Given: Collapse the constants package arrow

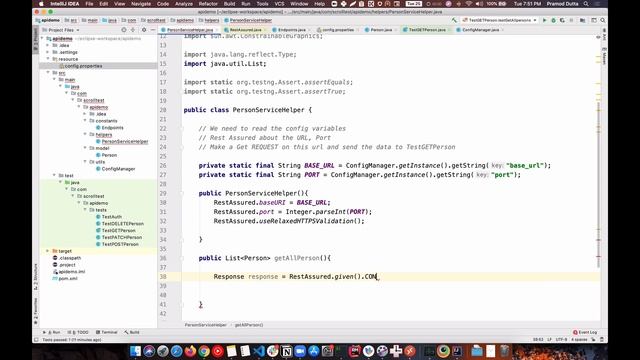Looking at the screenshot, I should [85, 121].
